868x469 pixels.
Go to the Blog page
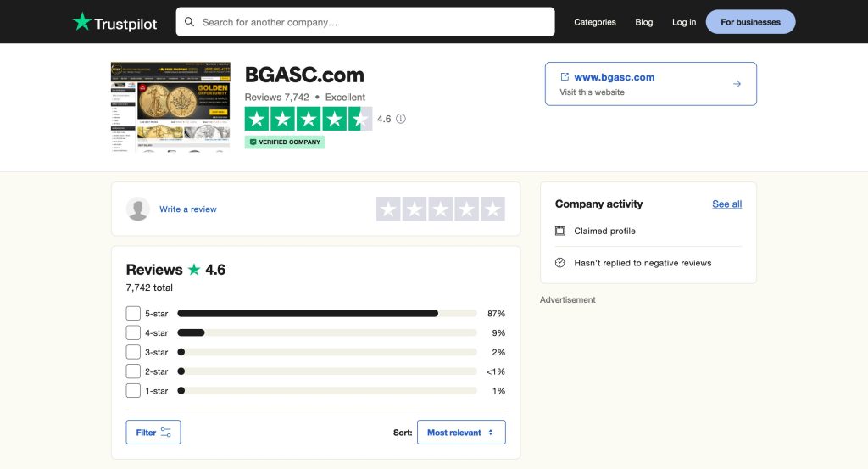tap(644, 22)
